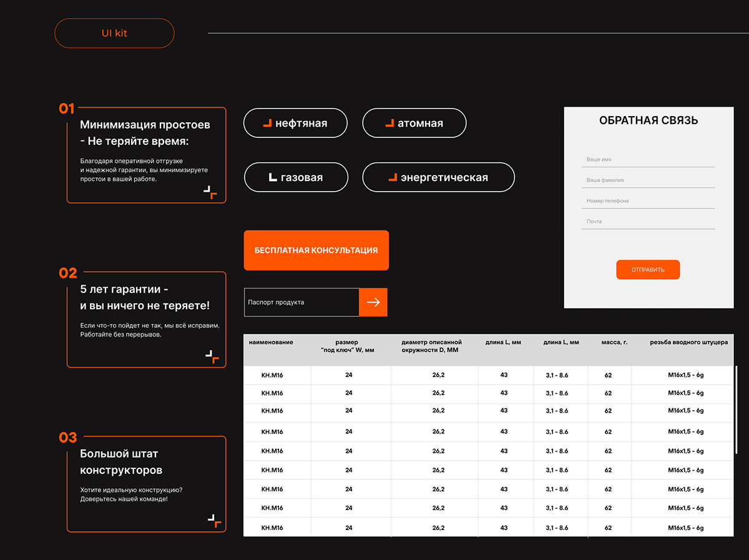Image resolution: width=749 pixels, height=560 pixels.
Task: Click the Паспорт продукта text field
Action: [x=301, y=302]
